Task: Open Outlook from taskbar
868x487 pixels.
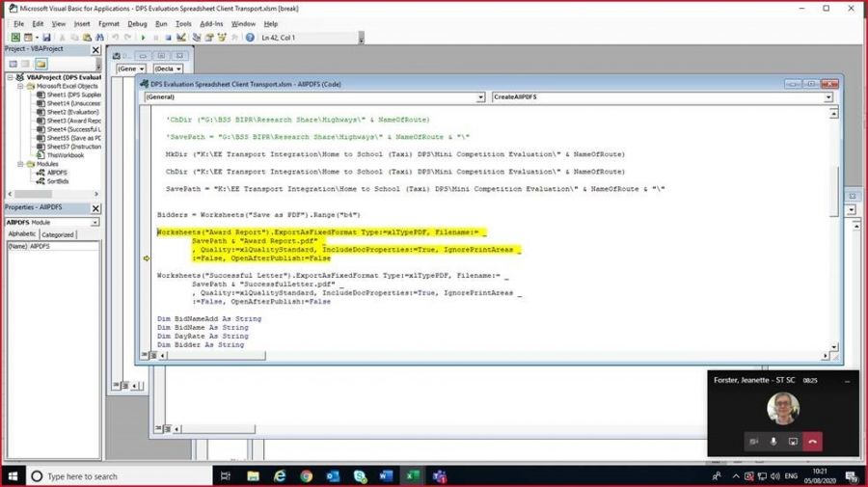Action: (x=333, y=476)
